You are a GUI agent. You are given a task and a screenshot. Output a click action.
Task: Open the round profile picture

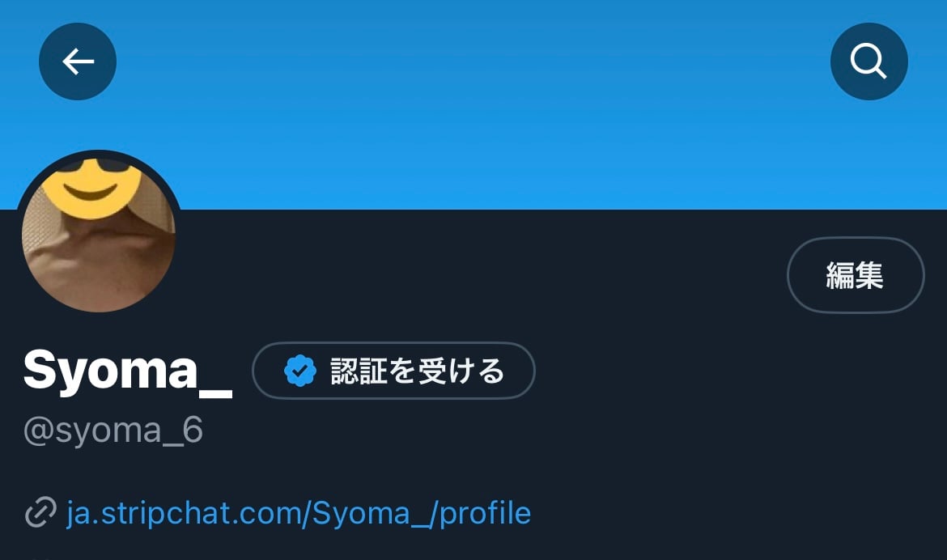(x=99, y=232)
